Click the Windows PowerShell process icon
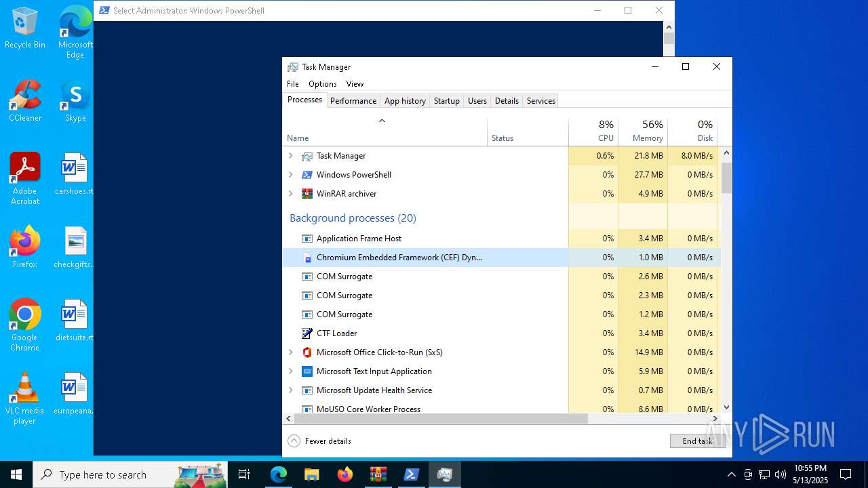The height and width of the screenshot is (488, 868). [x=307, y=175]
